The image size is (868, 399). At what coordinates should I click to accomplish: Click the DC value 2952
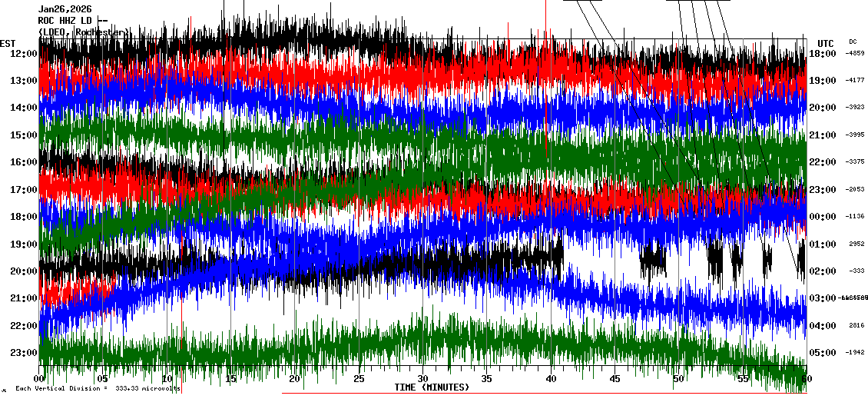point(856,244)
